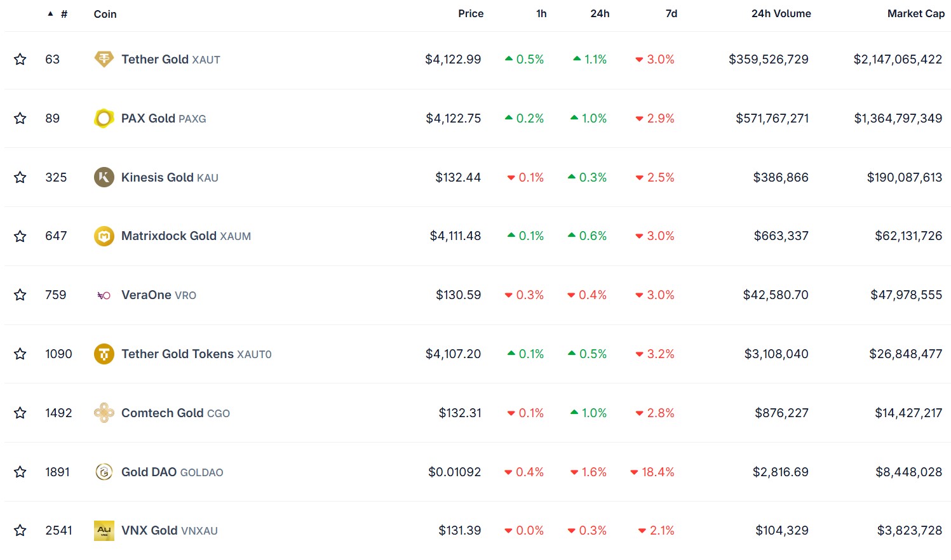
Task: Favorite Tether Gold using its star icon
Action: pos(20,59)
